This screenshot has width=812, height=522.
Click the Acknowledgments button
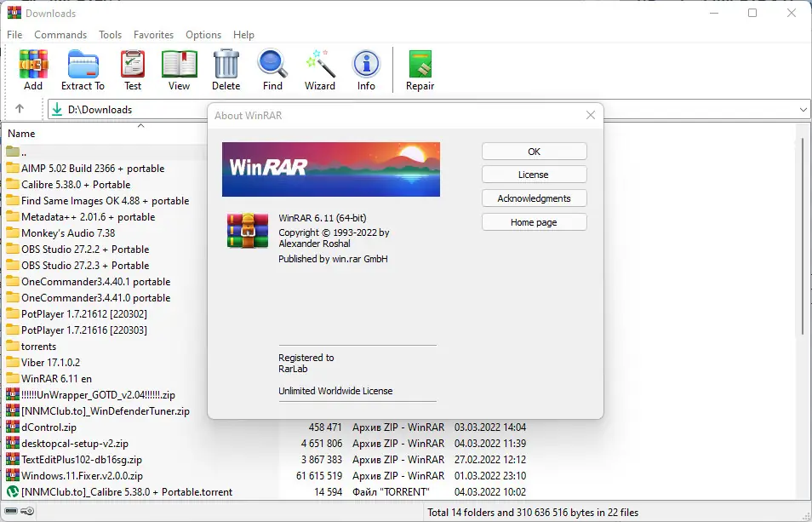coord(534,198)
